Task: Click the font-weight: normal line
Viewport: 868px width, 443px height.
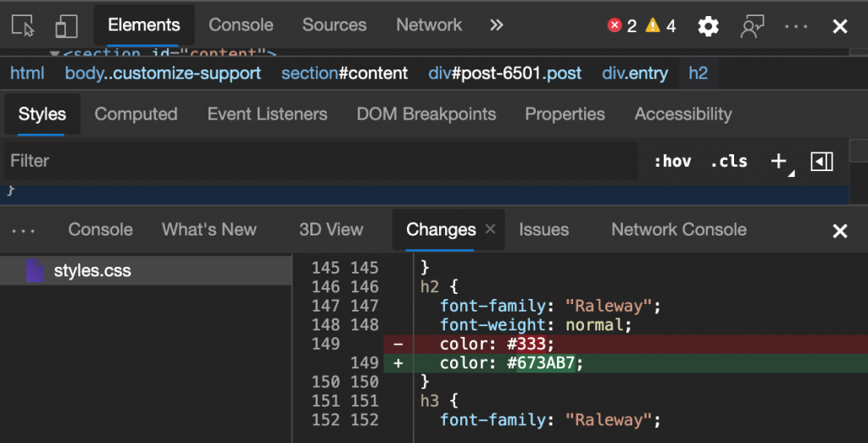Action: [536, 324]
